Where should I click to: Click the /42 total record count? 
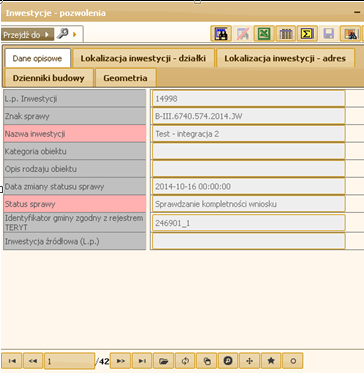coord(102,361)
